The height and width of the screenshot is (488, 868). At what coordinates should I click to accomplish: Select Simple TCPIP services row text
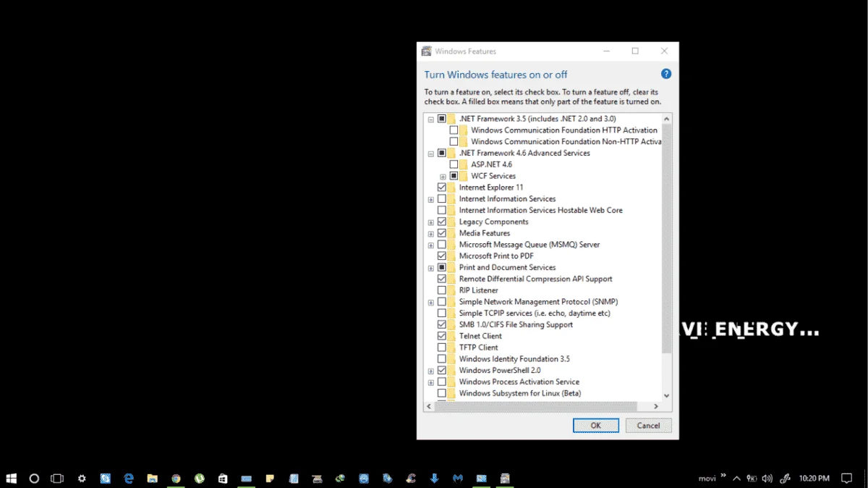[535, 314]
